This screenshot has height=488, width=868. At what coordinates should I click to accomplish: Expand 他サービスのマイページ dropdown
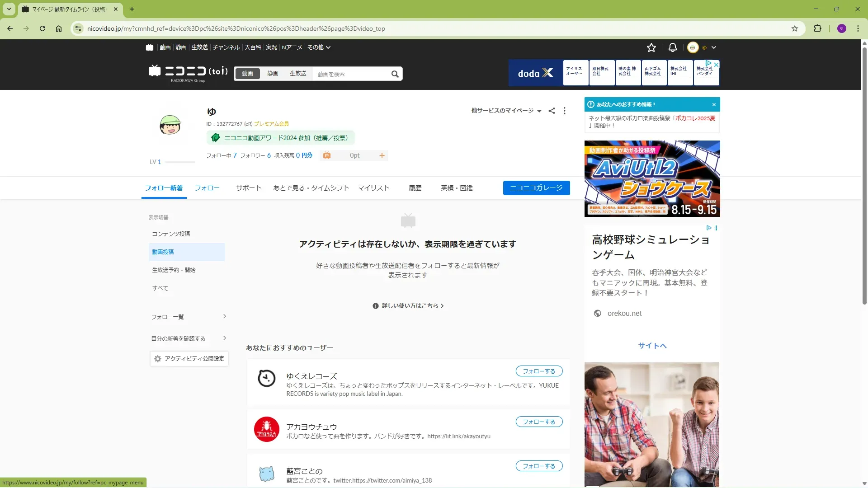[x=506, y=111]
